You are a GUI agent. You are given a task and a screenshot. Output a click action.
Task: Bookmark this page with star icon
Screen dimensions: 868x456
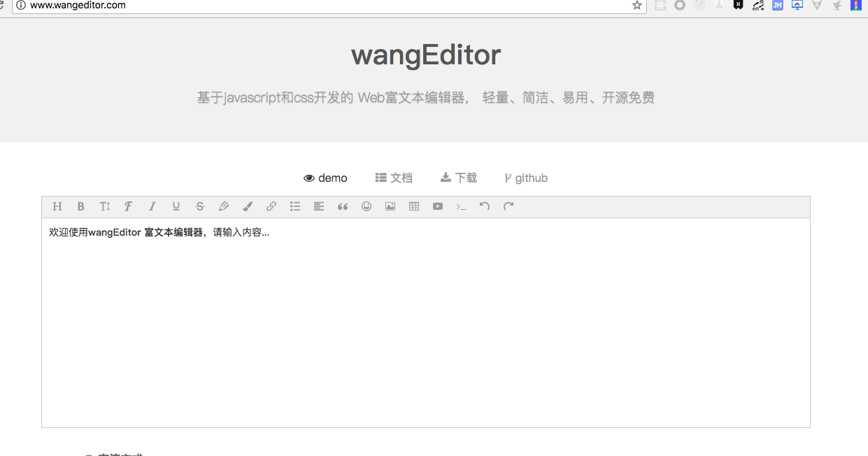click(637, 5)
